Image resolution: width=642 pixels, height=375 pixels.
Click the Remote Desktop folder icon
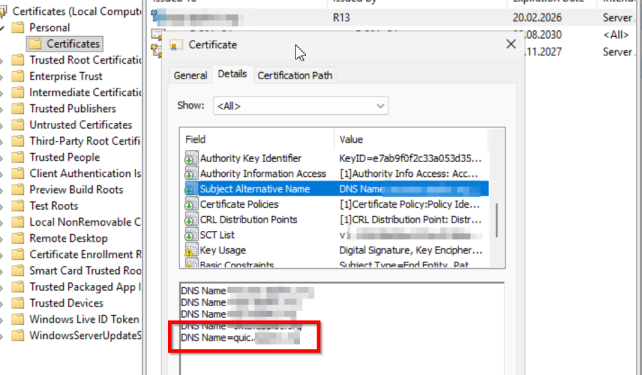point(18,238)
